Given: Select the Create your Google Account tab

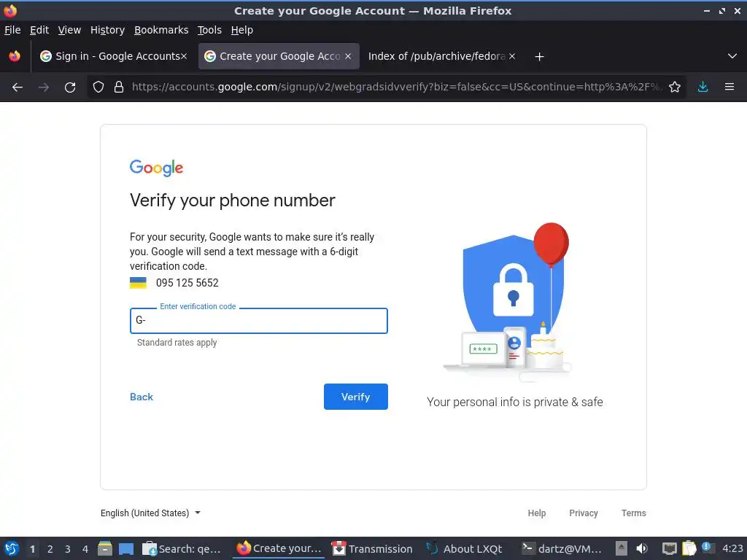Looking at the screenshot, I should (x=279, y=56).
